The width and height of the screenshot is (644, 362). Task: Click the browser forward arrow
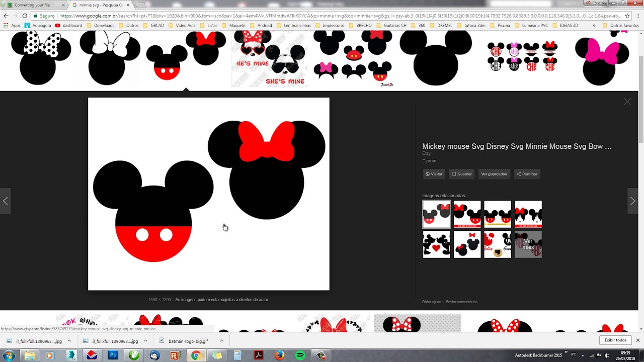coord(15,16)
